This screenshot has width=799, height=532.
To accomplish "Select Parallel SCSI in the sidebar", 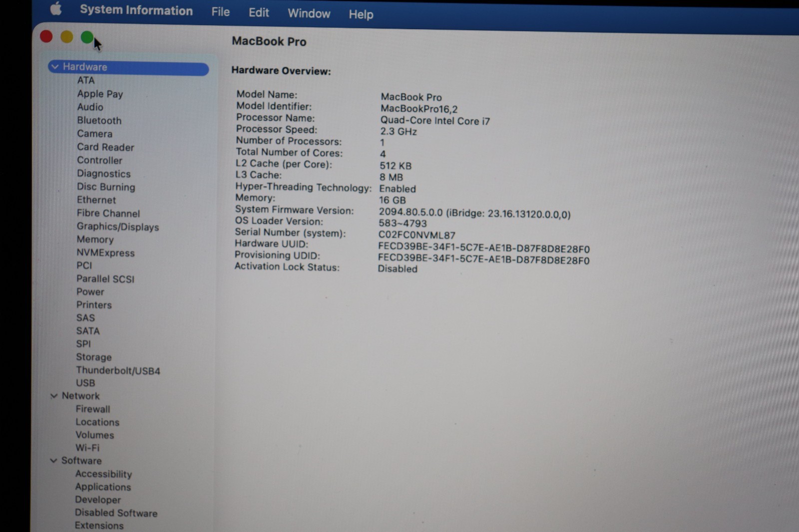I will pyautogui.click(x=105, y=279).
